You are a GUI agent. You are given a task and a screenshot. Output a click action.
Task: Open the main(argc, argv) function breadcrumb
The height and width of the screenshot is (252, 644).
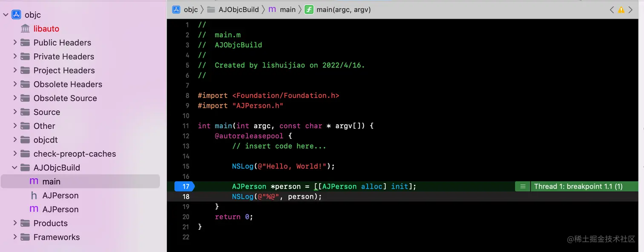point(344,9)
